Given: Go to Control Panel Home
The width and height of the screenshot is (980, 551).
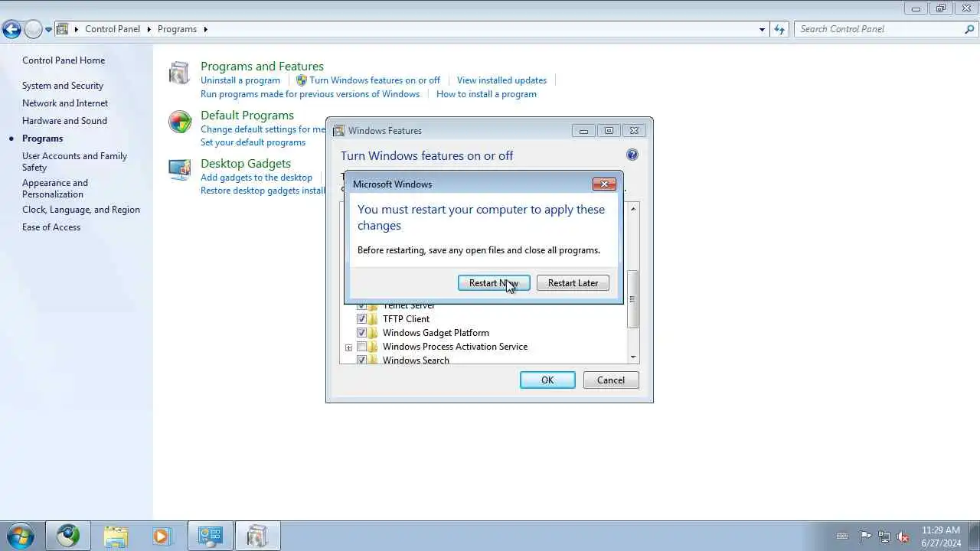Looking at the screenshot, I should tap(64, 60).
